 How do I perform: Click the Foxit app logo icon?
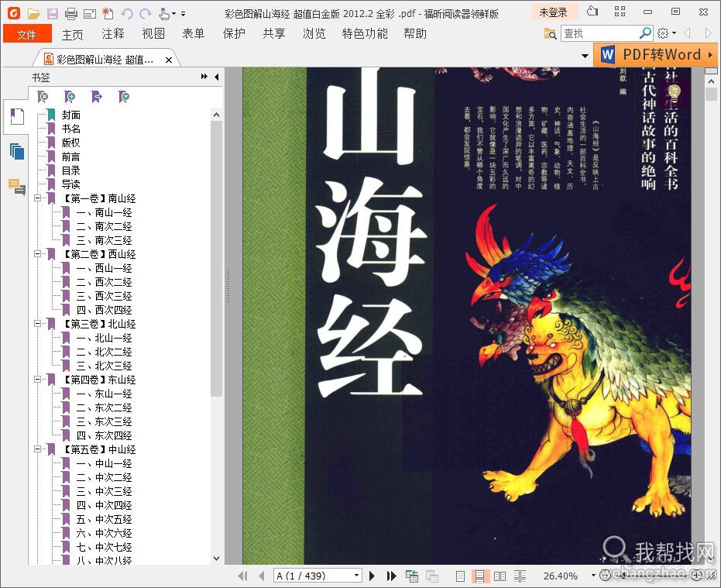(x=14, y=13)
